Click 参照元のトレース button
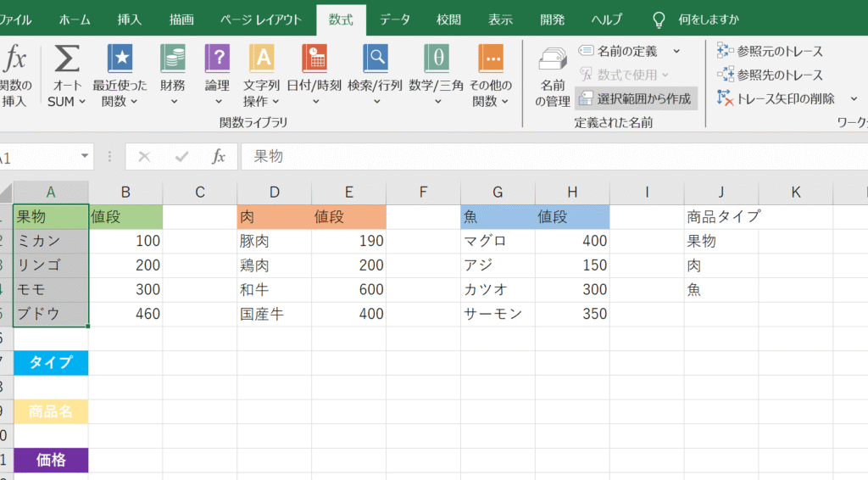The image size is (868, 480). click(770, 52)
